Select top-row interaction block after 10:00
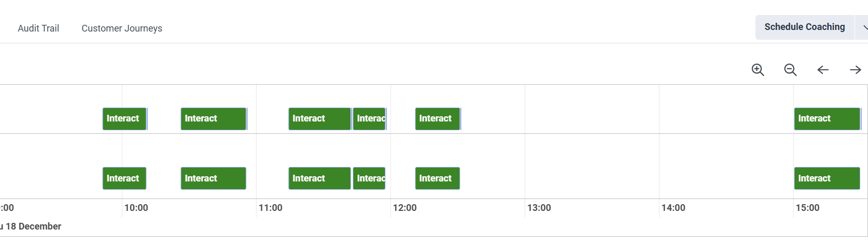This screenshot has height=244, width=868. [x=213, y=119]
